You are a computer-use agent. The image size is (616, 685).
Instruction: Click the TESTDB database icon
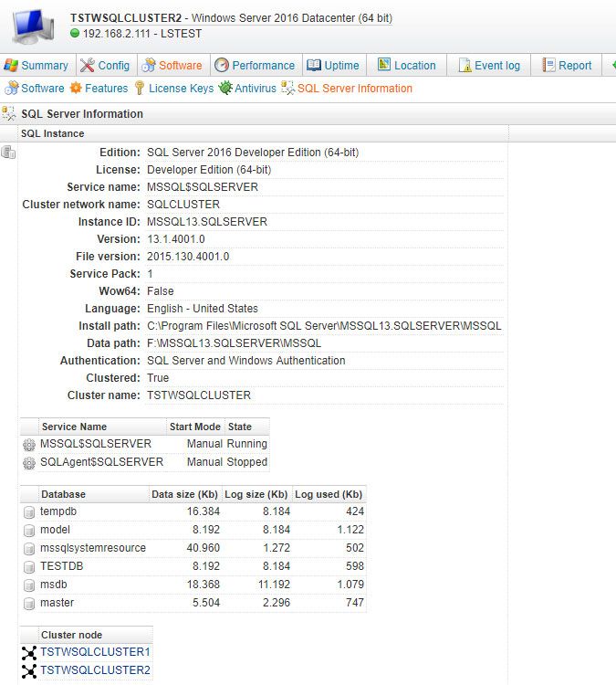[x=29, y=567]
